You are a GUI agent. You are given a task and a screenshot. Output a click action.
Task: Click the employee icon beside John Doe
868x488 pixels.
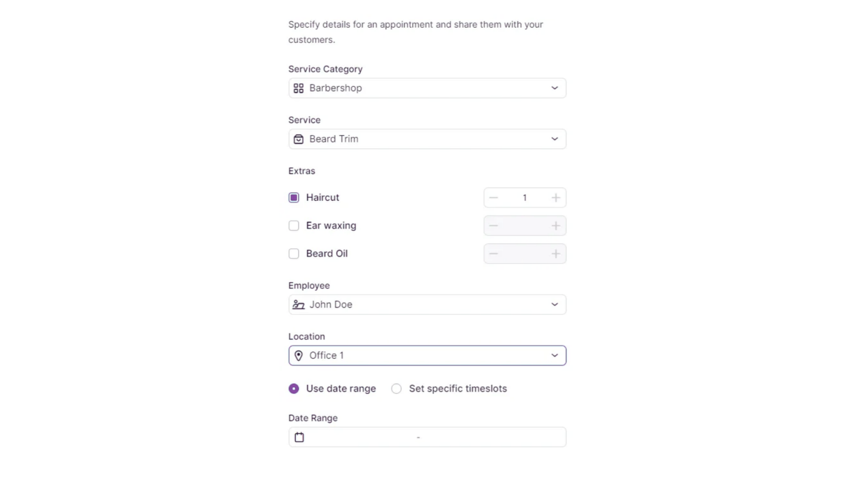click(298, 304)
